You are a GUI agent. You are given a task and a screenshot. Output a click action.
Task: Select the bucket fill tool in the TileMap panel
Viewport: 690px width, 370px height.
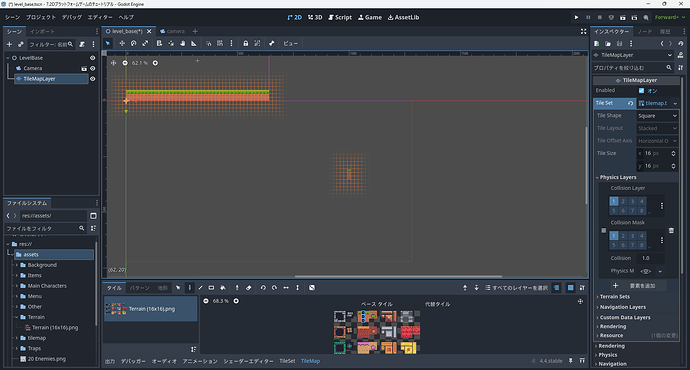223,288
